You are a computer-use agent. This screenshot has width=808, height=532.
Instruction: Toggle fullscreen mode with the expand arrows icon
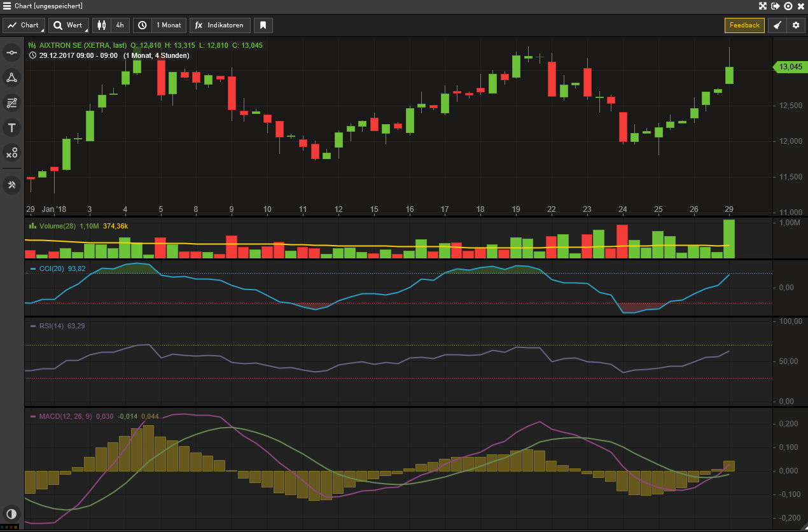click(x=763, y=6)
